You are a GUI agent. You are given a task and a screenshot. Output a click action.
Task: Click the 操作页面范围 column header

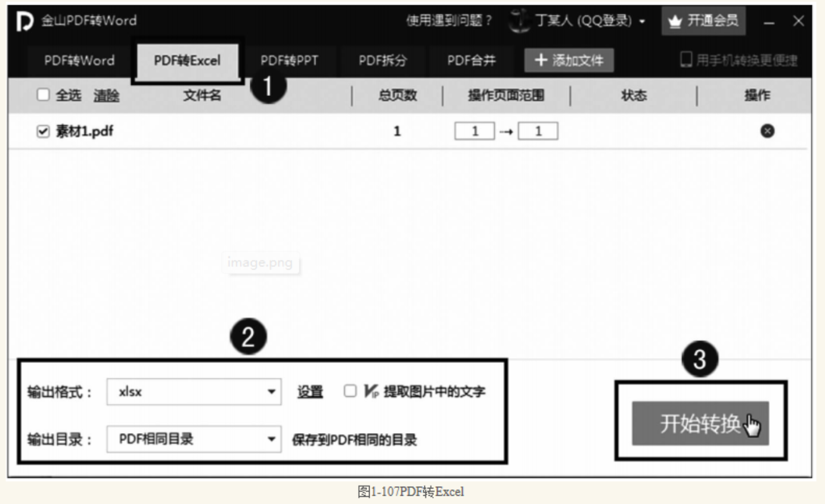[x=506, y=95]
